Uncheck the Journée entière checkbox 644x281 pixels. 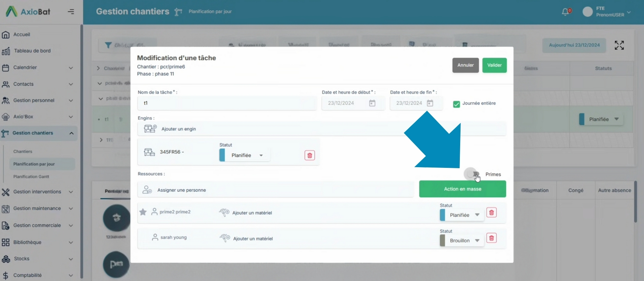tap(456, 104)
